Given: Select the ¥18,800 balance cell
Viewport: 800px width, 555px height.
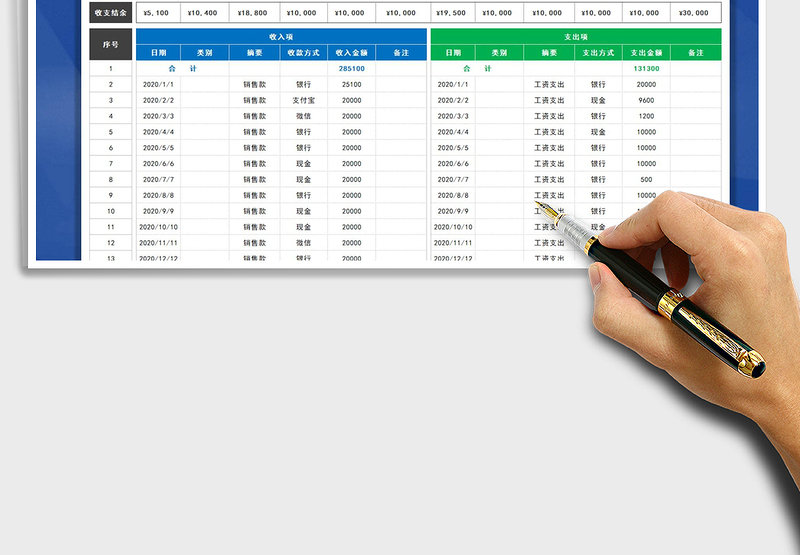Looking at the screenshot, I should pyautogui.click(x=254, y=13).
